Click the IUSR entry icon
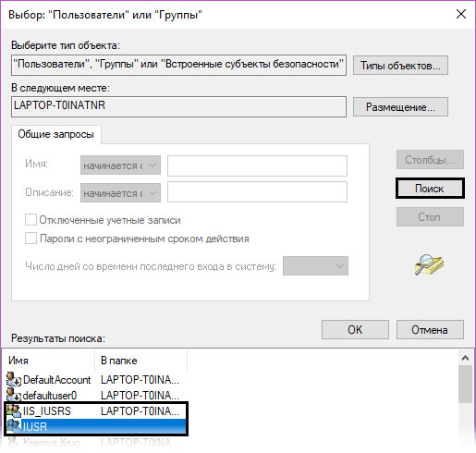Image resolution: width=476 pixels, height=453 pixels. click(14, 426)
